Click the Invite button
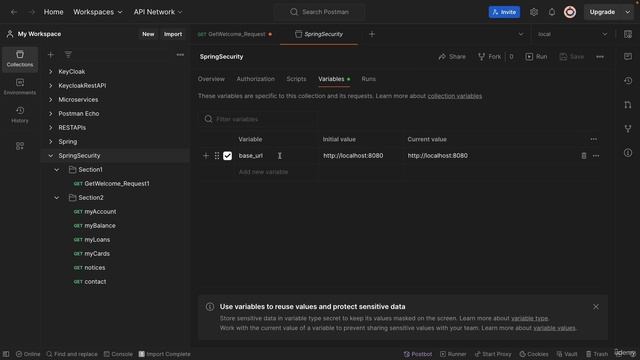 [x=504, y=12]
